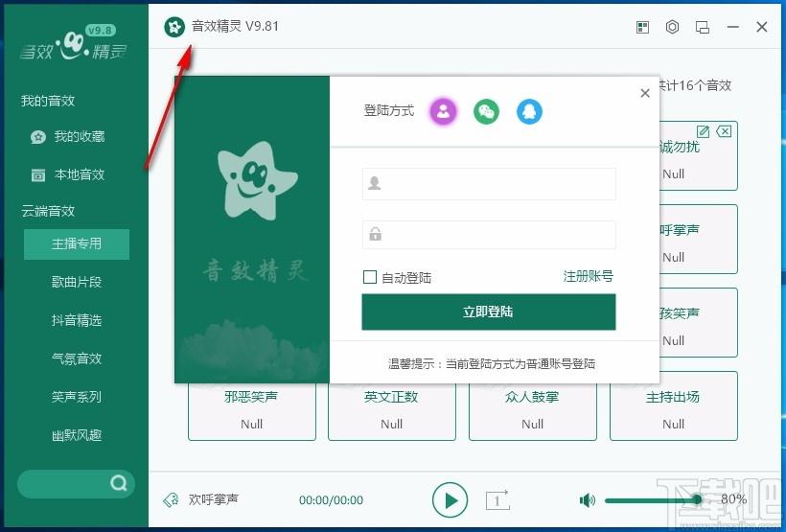Screen dimensions: 786x532
Task: Click the 00:00/00:00 playback time
Action: pos(331,500)
